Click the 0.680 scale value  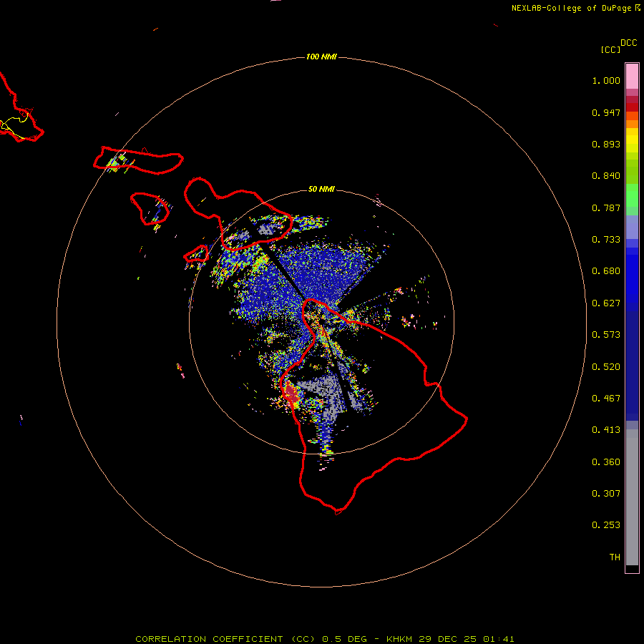[x=606, y=271]
